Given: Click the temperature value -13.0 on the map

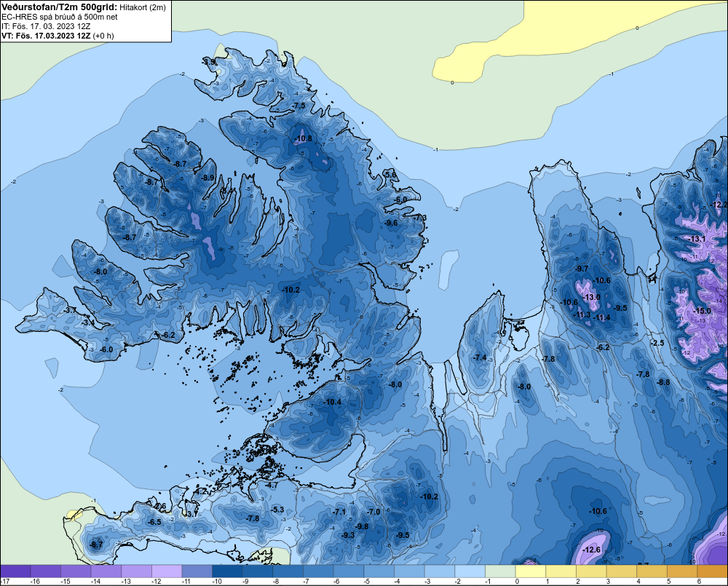Looking at the screenshot, I should tap(591, 297).
